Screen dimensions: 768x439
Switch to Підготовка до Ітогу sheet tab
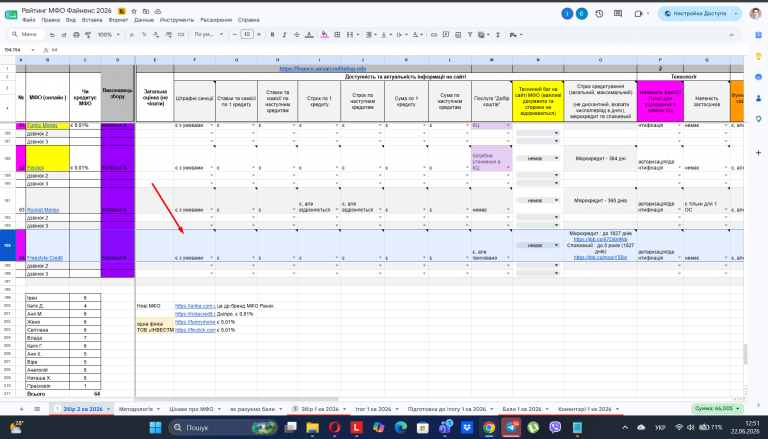pos(447,409)
